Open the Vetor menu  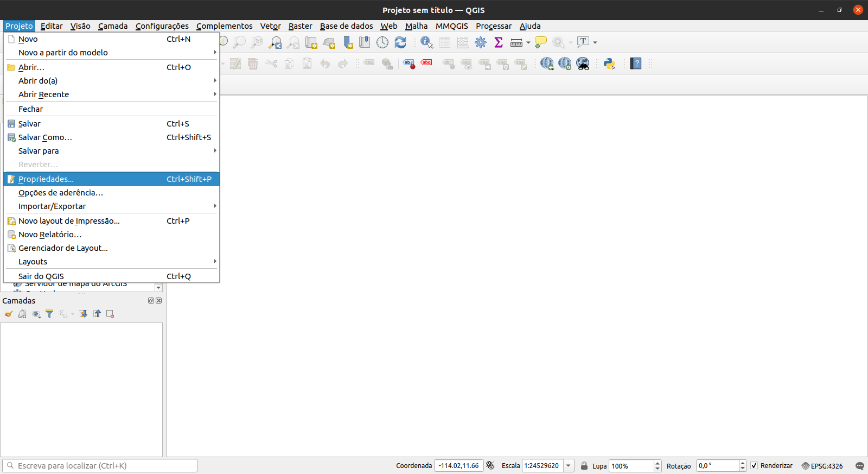[270, 26]
